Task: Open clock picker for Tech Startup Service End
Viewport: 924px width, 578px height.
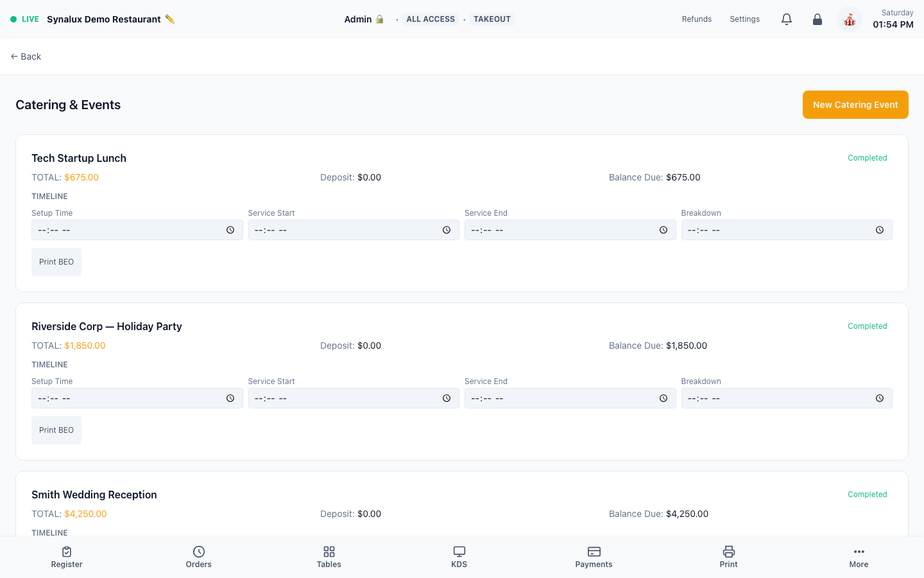Action: coord(663,230)
